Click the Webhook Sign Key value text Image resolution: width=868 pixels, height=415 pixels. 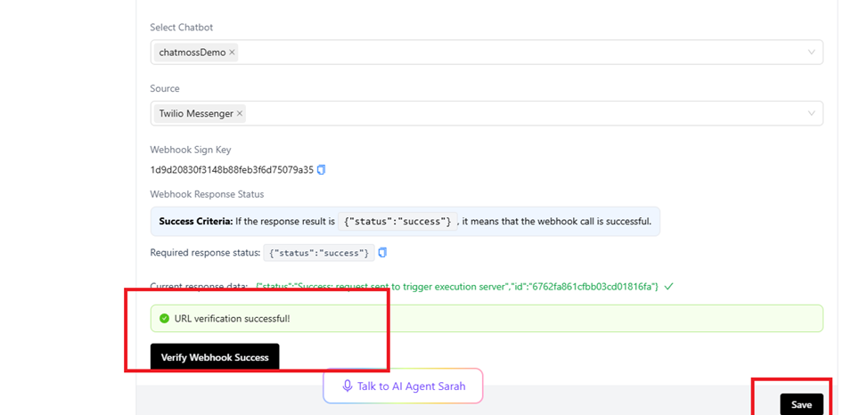(x=232, y=169)
